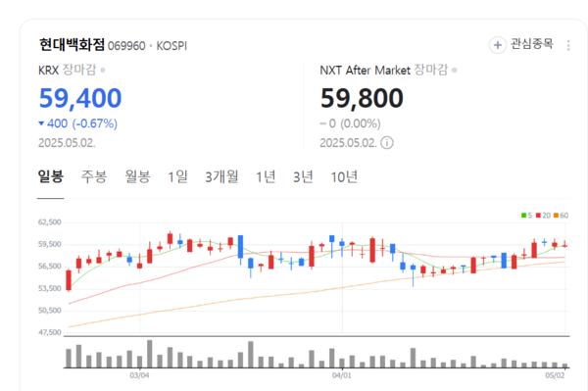Show the 1년 chart period
588x391 pixels.
pos(266,176)
